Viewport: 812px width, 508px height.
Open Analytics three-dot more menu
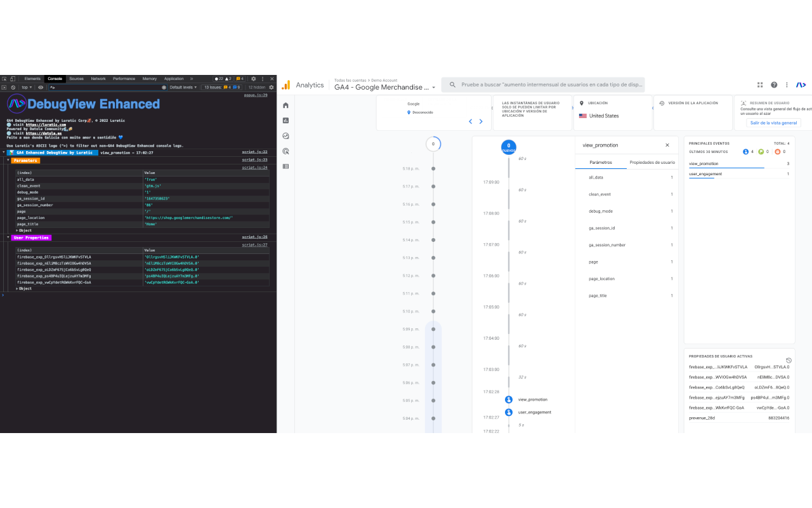[x=787, y=84]
